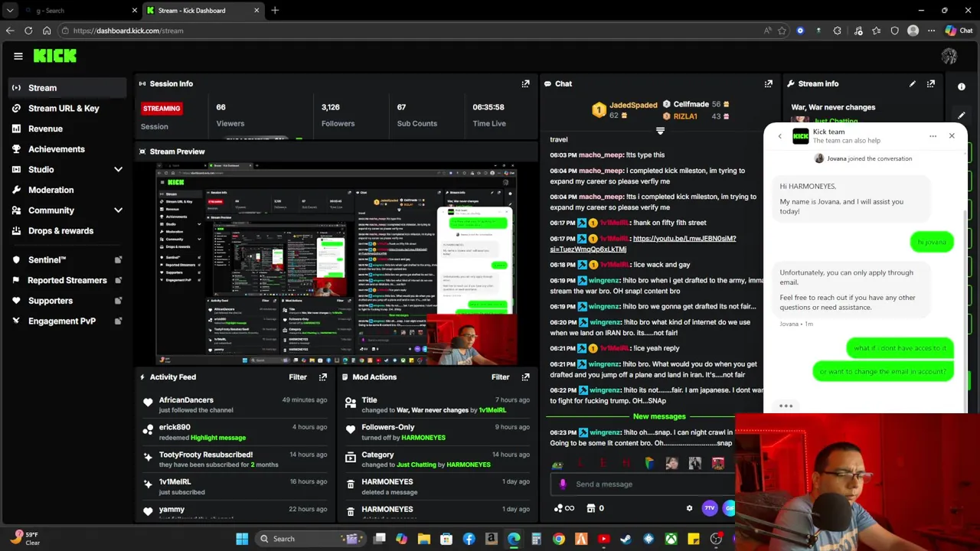
Task: Open Steam from the taskbar
Action: pyautogui.click(x=626, y=539)
